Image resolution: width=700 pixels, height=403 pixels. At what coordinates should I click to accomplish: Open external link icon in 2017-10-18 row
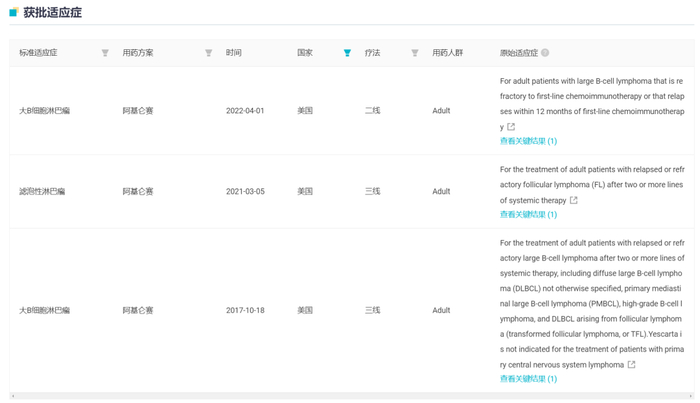pyautogui.click(x=631, y=365)
